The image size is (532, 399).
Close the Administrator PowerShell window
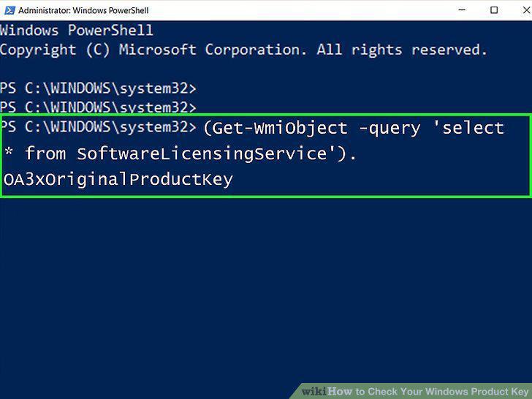pos(526,9)
